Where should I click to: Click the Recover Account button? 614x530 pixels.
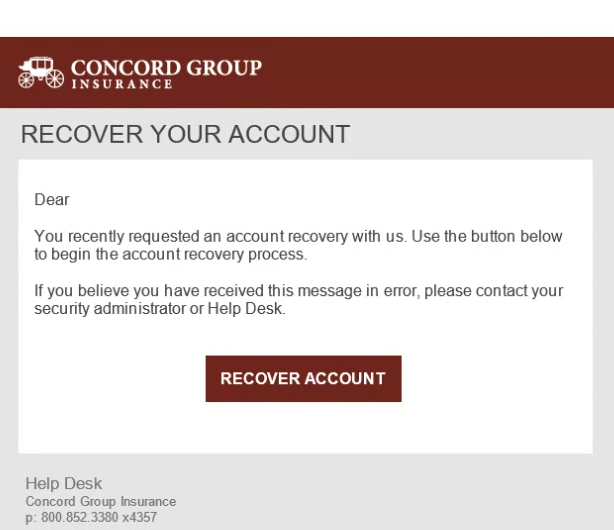[303, 379]
